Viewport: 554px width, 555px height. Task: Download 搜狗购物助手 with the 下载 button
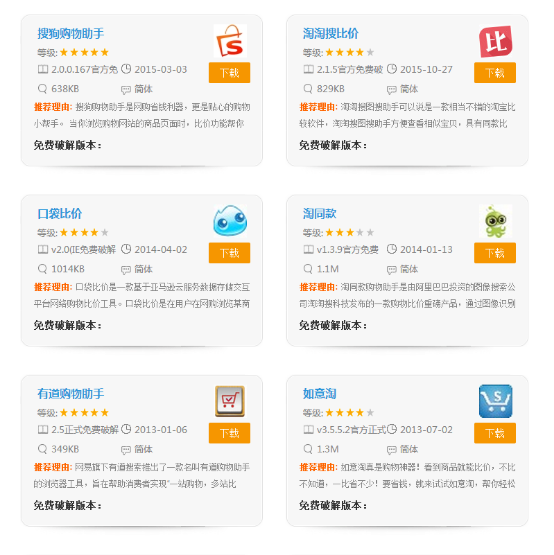(x=229, y=73)
